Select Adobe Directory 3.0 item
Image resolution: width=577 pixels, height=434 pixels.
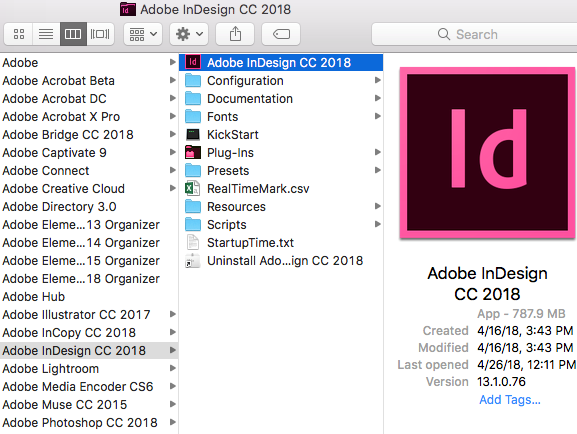(89, 207)
